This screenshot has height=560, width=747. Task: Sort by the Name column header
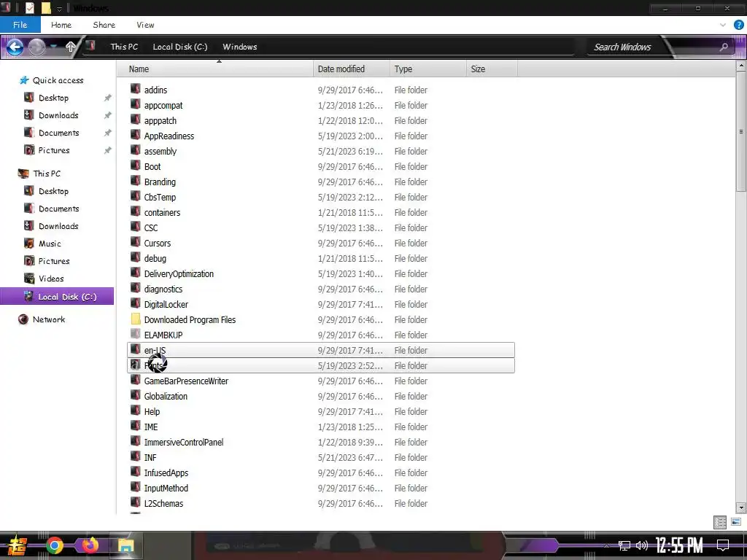click(215, 69)
